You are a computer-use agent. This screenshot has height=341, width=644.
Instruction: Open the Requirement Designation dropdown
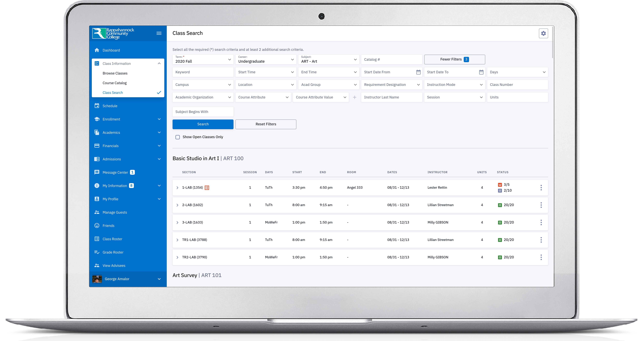(392, 85)
